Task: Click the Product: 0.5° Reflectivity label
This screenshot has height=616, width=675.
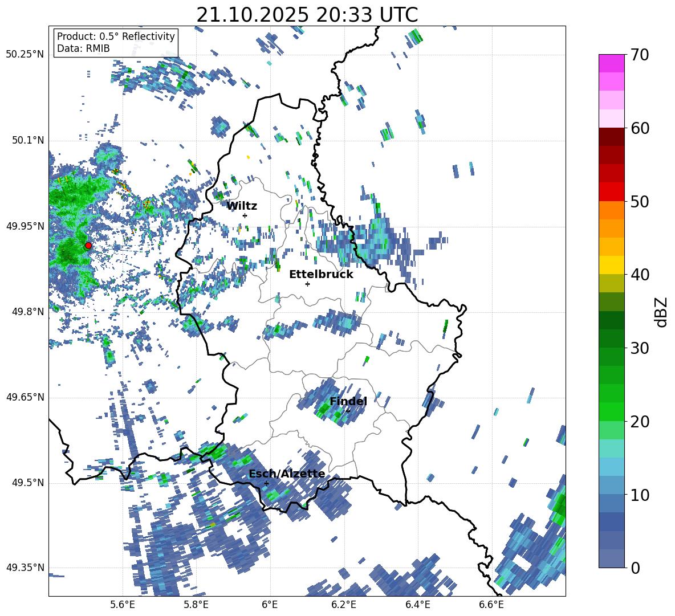Action: [x=116, y=36]
